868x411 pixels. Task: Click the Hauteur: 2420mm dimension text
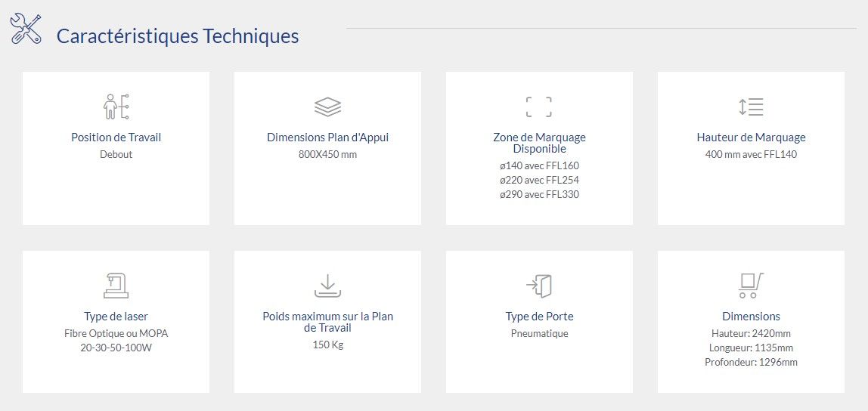tap(751, 333)
